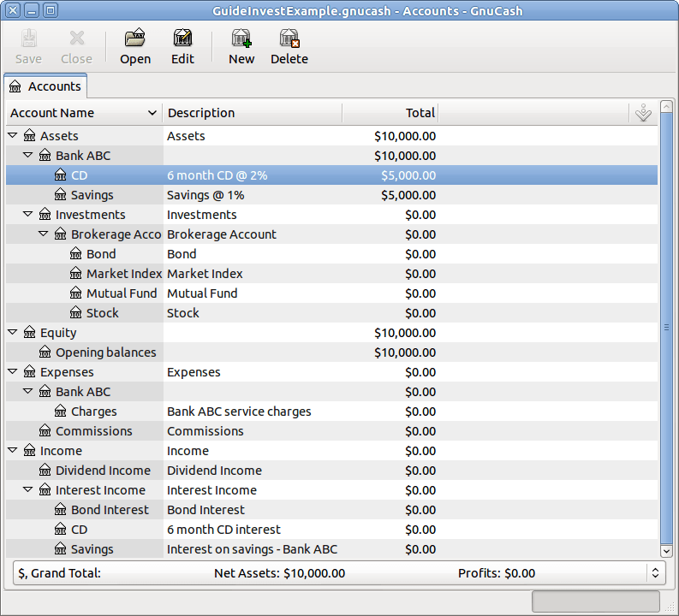Image resolution: width=679 pixels, height=616 pixels.
Task: Click the Save toolbar icon
Action: click(28, 38)
